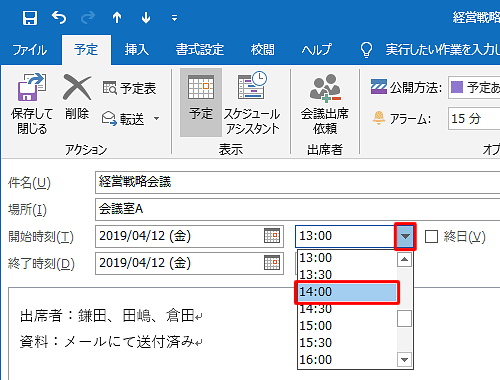The height and width of the screenshot is (380, 500).
Task: Click the 転送 forward button
Action: point(123,119)
